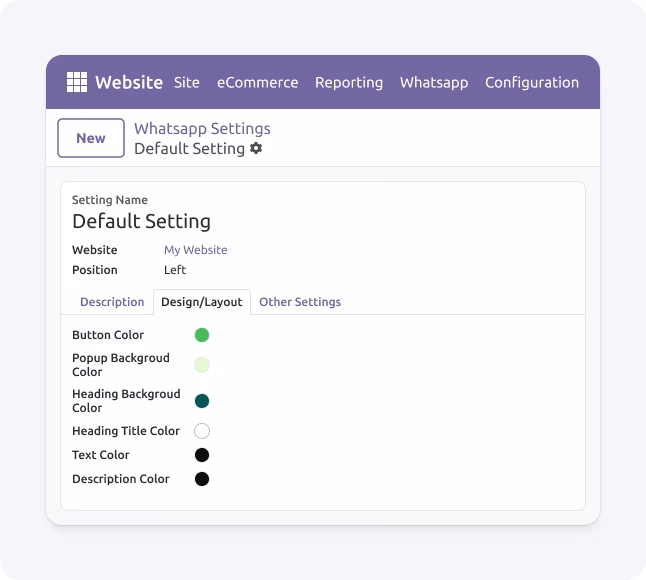Click the Setting Name label
Viewport: 646px width, 580px height.
pos(110,200)
